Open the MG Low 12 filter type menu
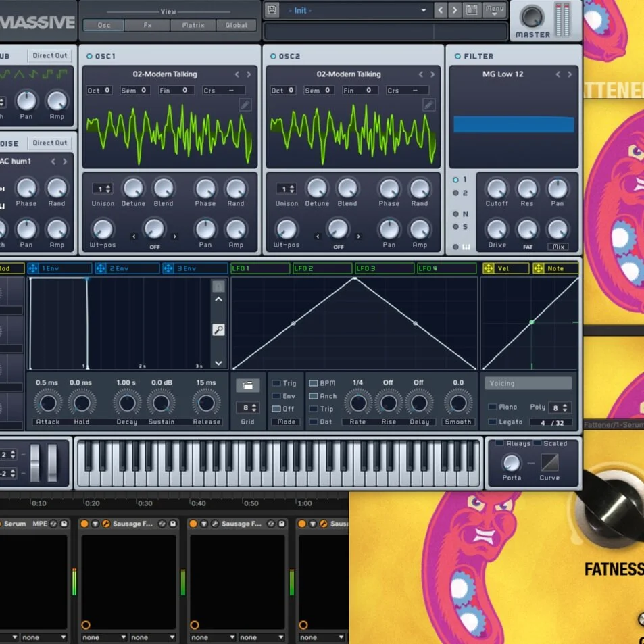 coord(503,74)
